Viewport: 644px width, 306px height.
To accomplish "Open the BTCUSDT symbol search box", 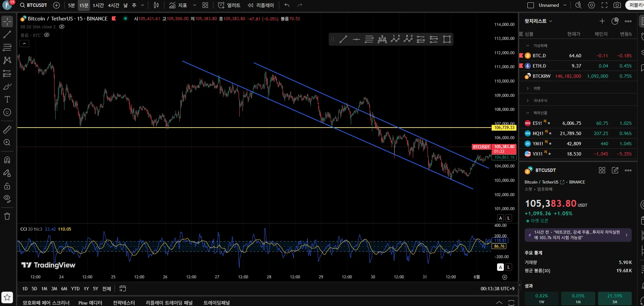I will pyautogui.click(x=33, y=5).
